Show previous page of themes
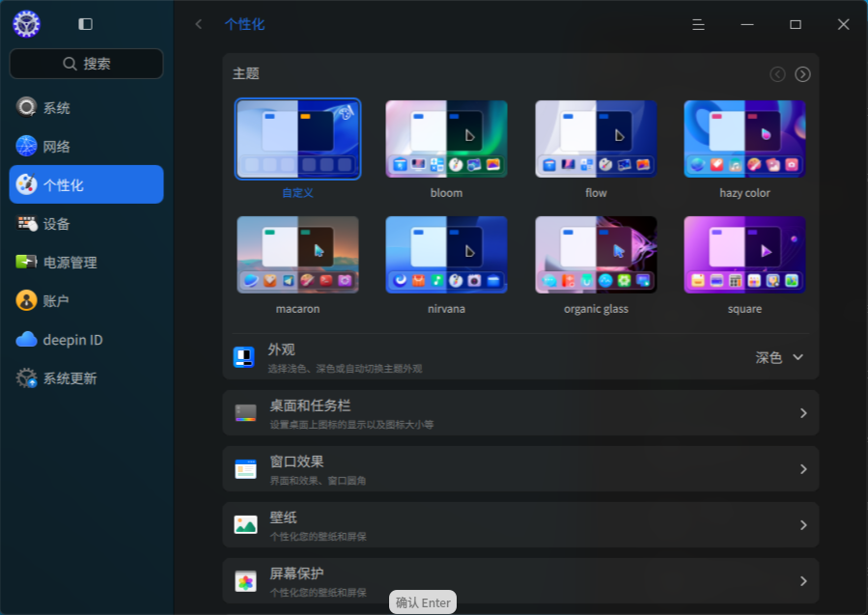Screen dimensions: 868x615 click(x=778, y=74)
